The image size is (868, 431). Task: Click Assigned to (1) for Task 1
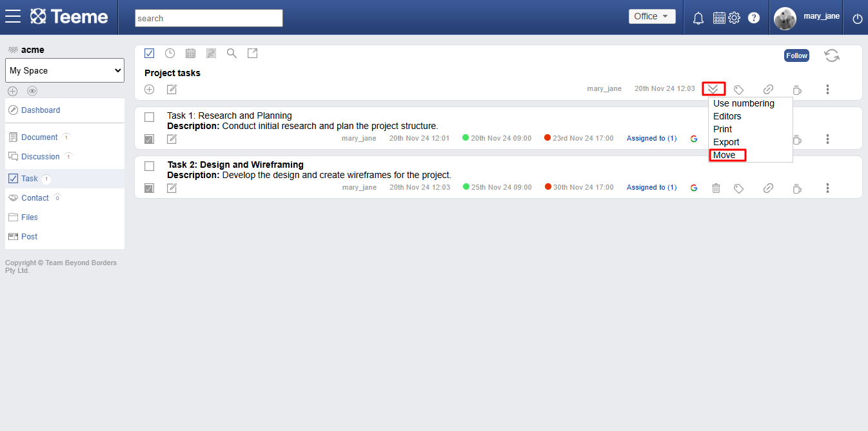coord(651,138)
